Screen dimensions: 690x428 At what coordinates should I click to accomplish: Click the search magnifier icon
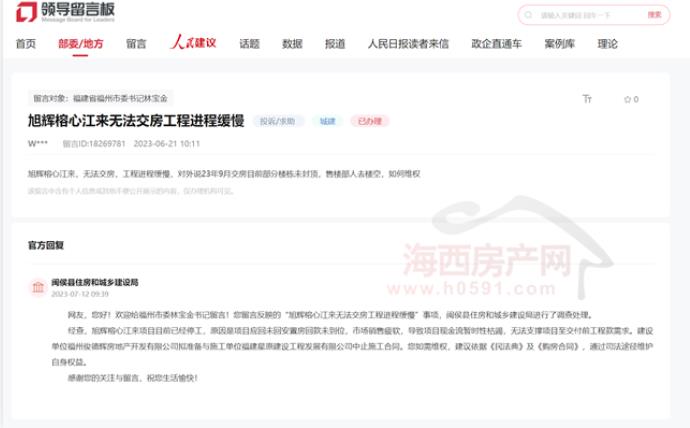(528, 15)
